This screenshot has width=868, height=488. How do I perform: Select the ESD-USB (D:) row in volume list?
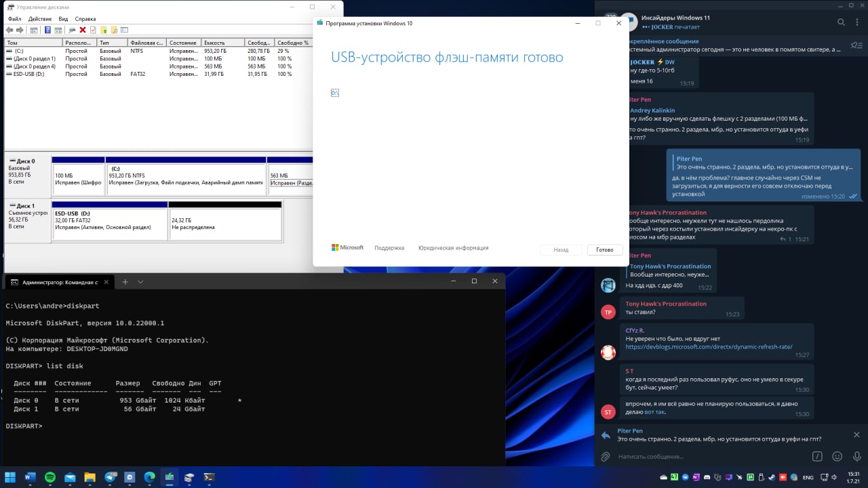click(x=157, y=74)
